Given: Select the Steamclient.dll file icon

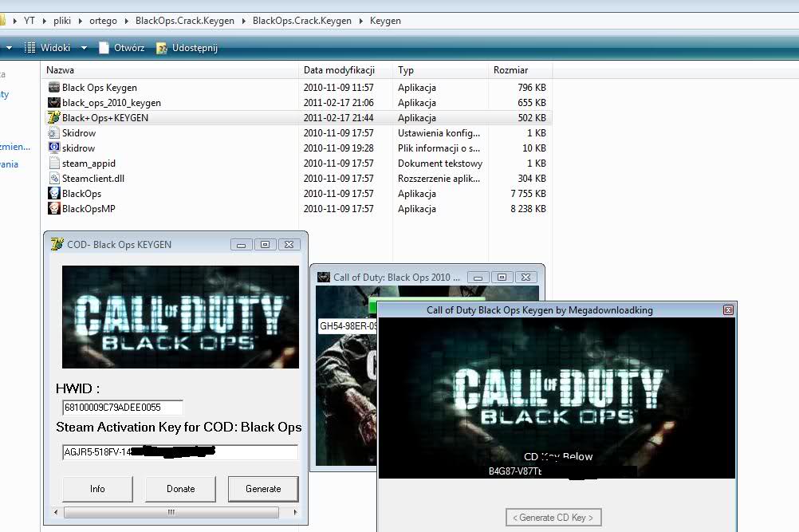Looking at the screenshot, I should pos(54,179).
